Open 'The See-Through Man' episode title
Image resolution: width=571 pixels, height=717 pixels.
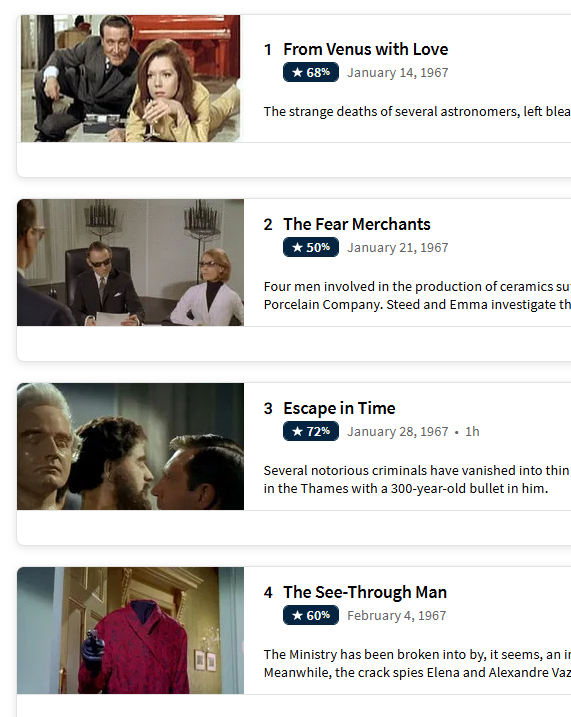365,592
